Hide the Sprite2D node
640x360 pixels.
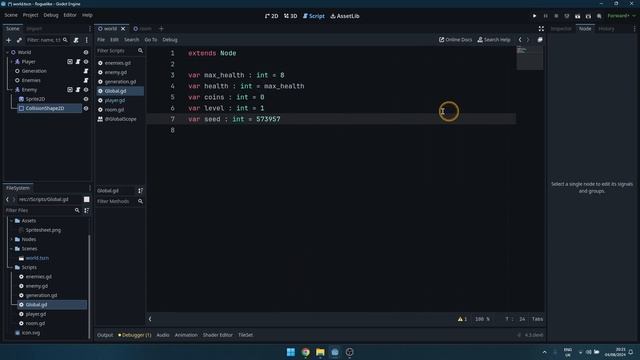tap(86, 99)
